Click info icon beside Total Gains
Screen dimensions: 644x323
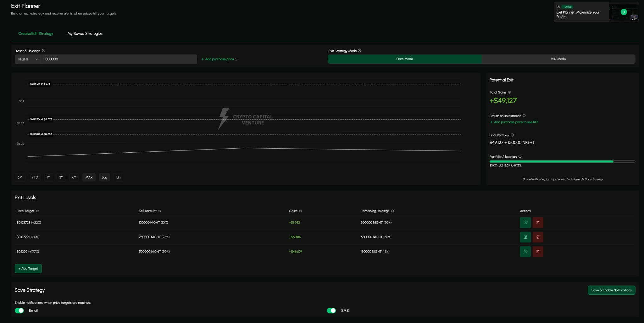(x=509, y=92)
